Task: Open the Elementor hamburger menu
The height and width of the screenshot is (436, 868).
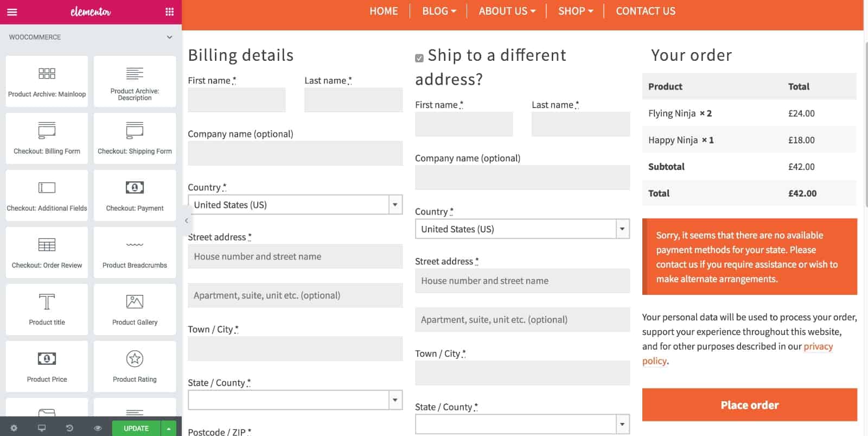Action: (12, 12)
